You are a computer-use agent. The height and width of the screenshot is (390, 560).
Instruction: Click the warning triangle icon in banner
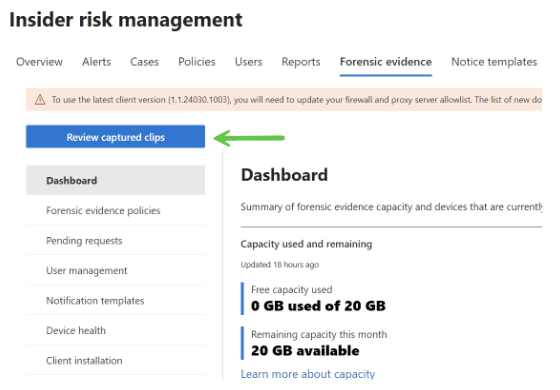pyautogui.click(x=40, y=100)
